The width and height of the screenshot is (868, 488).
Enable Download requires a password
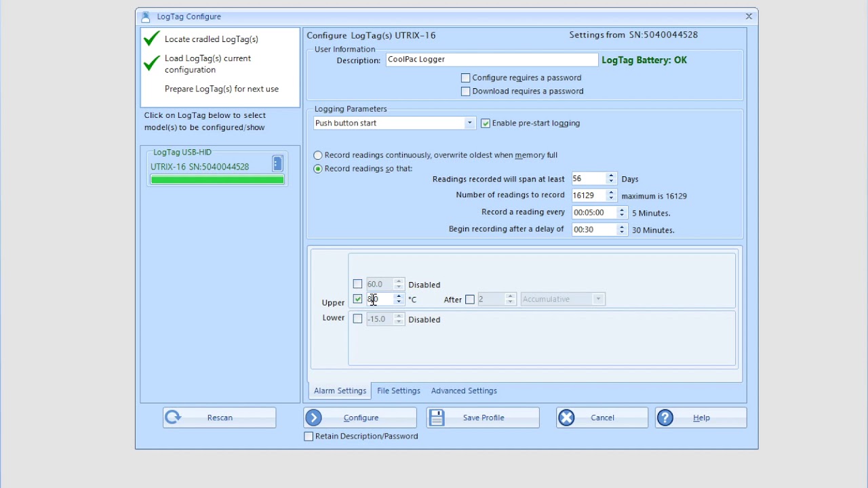pyautogui.click(x=465, y=91)
